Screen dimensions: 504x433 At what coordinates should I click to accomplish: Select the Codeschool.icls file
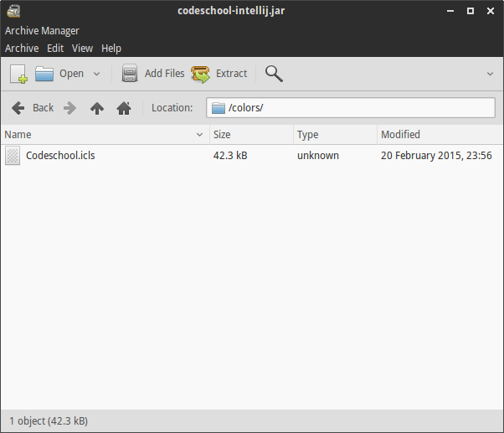[252, 156]
